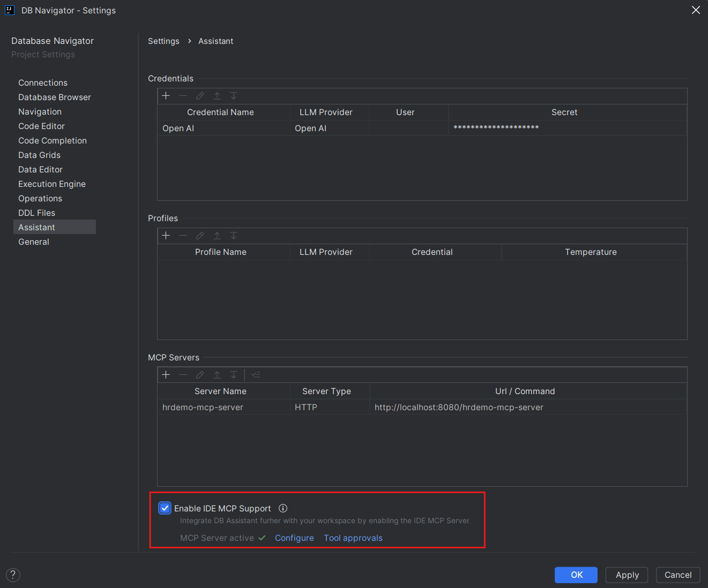Move credential up in Credentials toolbar

(217, 96)
